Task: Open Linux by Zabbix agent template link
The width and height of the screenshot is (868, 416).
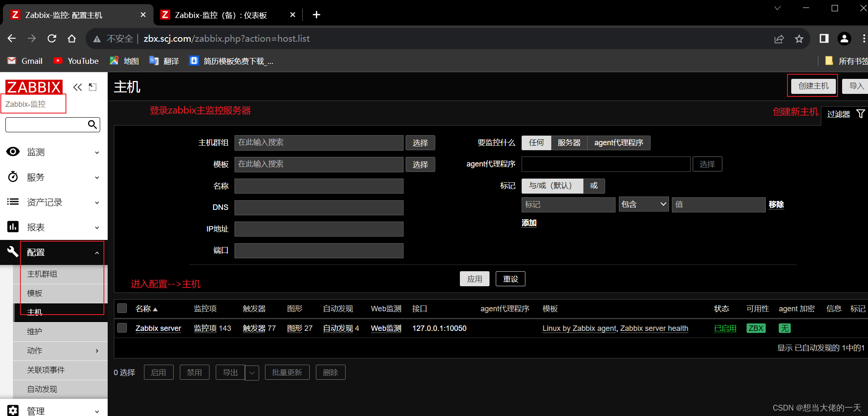Action: 579,328
